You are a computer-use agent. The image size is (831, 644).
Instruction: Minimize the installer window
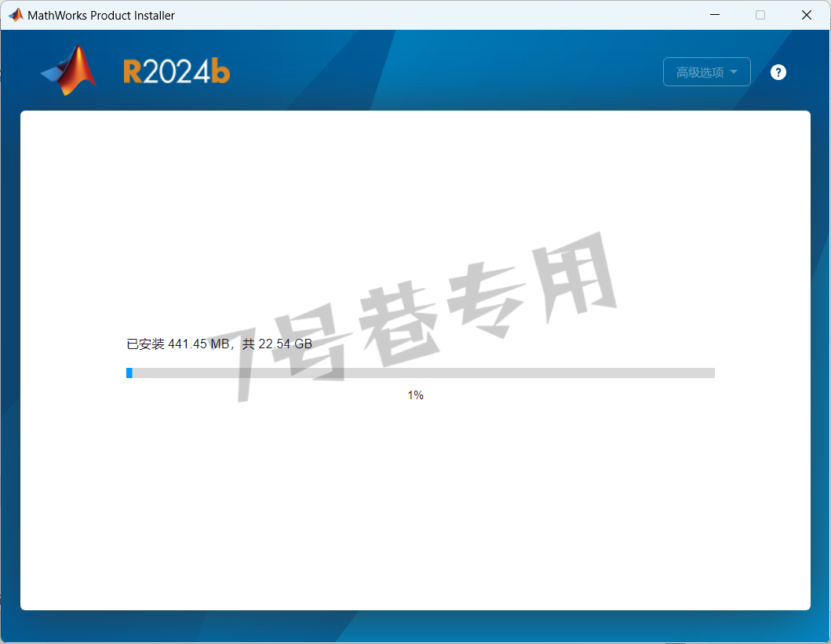pos(715,15)
